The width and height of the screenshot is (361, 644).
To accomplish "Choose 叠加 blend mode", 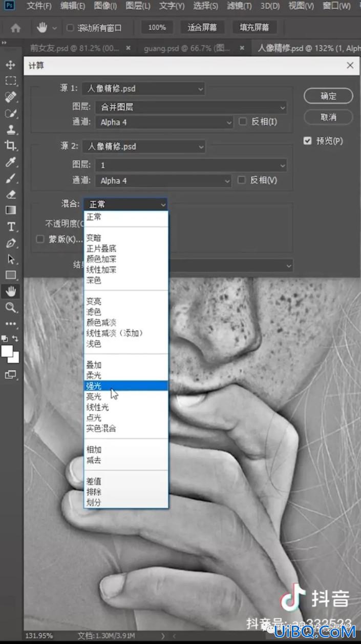I will [126, 365].
